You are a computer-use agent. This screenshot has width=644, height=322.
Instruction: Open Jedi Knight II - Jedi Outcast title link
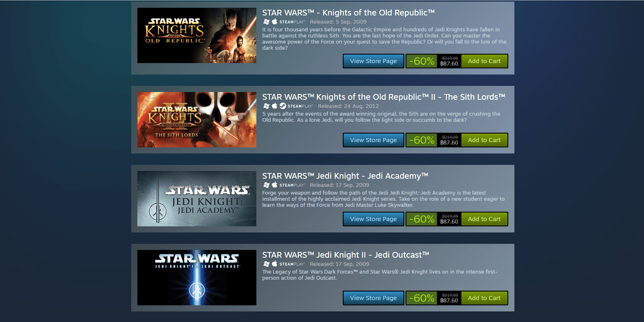(x=346, y=255)
